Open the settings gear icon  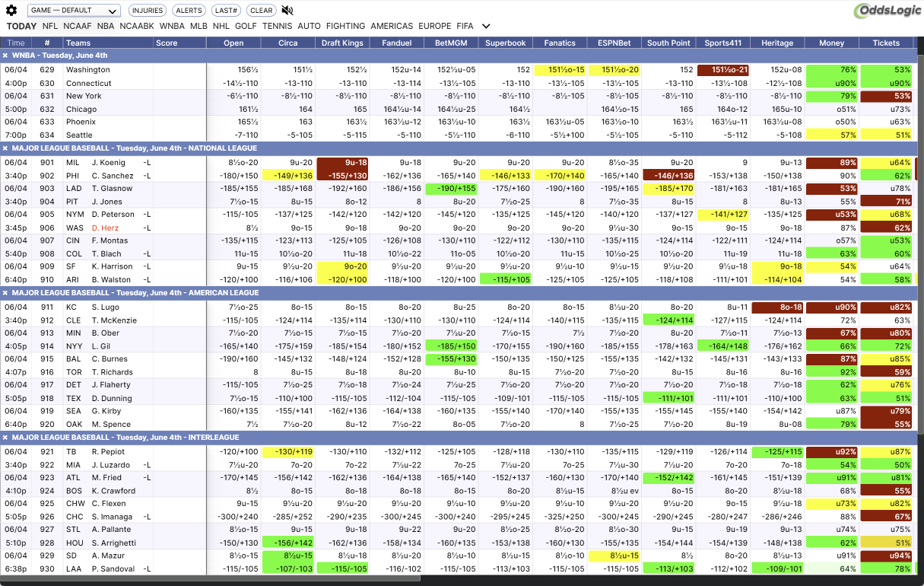[11, 11]
